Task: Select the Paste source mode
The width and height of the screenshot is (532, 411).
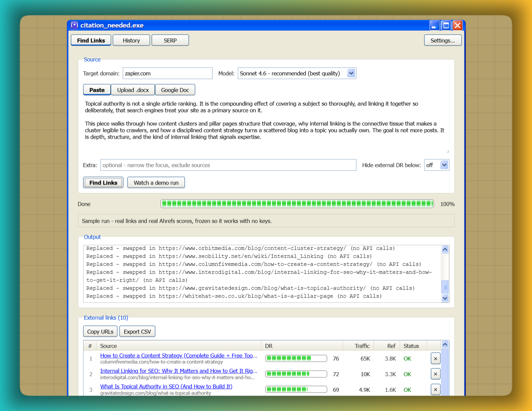Action: click(x=97, y=90)
